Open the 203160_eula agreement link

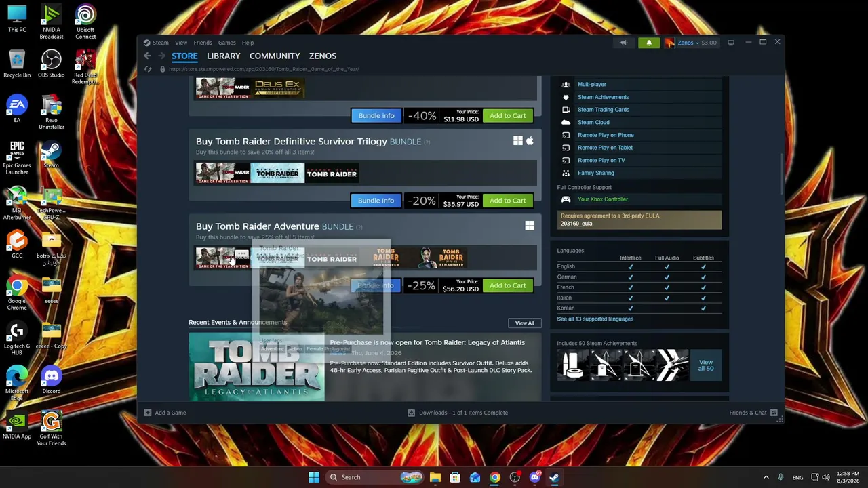pyautogui.click(x=576, y=224)
